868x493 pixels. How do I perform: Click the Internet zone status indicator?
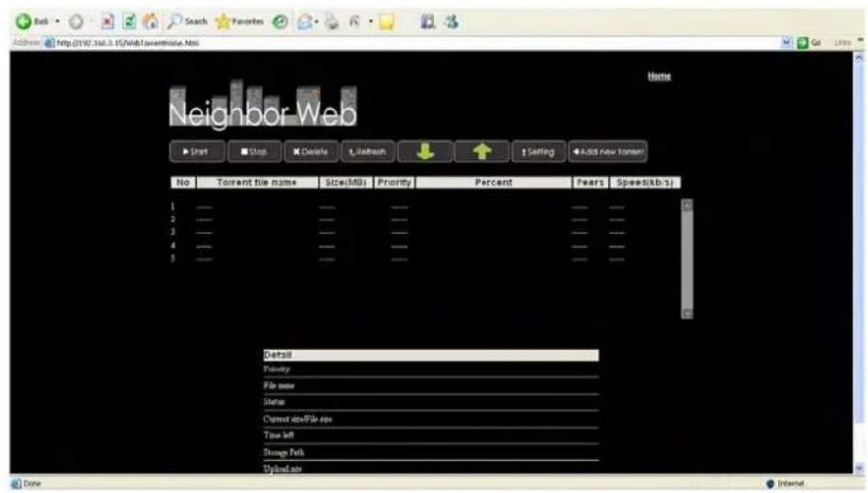coord(785,484)
